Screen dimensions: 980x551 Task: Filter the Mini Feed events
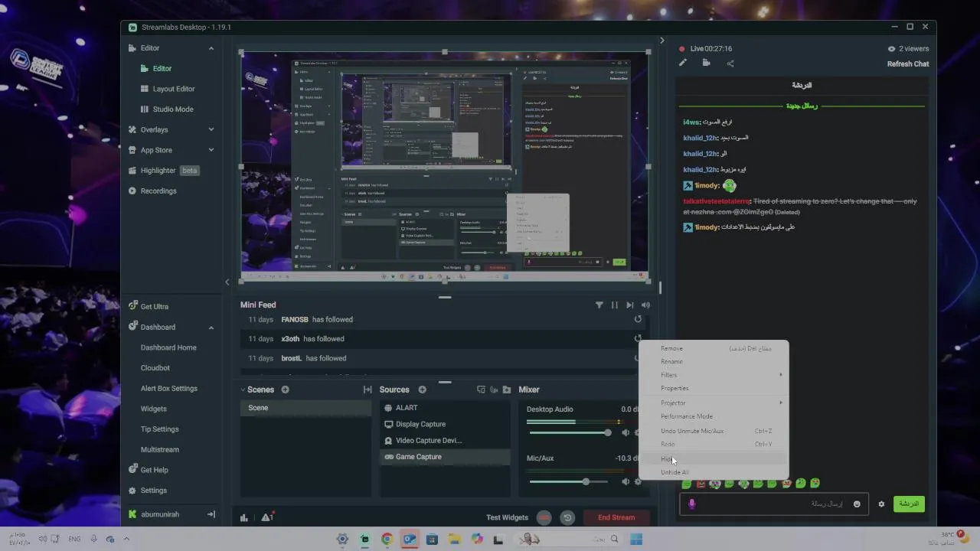tap(599, 305)
